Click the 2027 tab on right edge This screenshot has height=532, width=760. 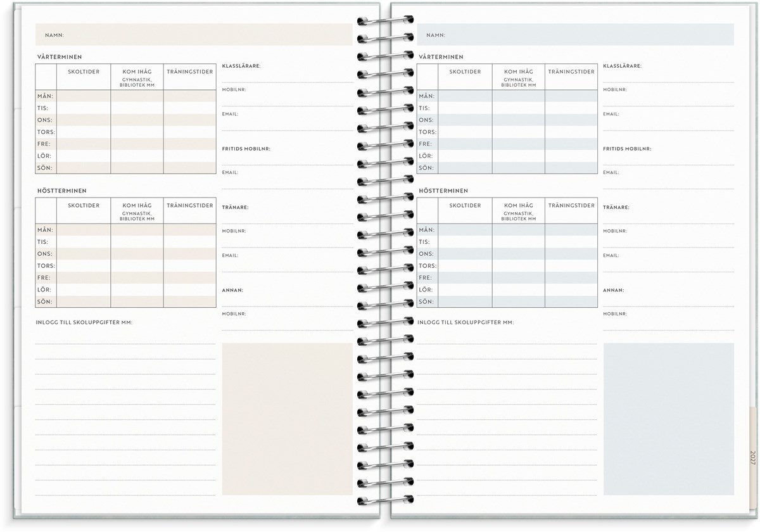click(x=752, y=456)
